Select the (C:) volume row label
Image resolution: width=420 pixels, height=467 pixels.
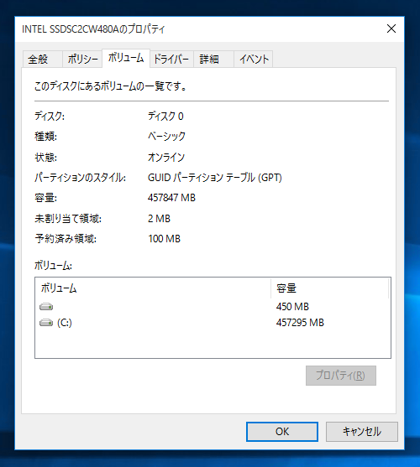[64, 323]
